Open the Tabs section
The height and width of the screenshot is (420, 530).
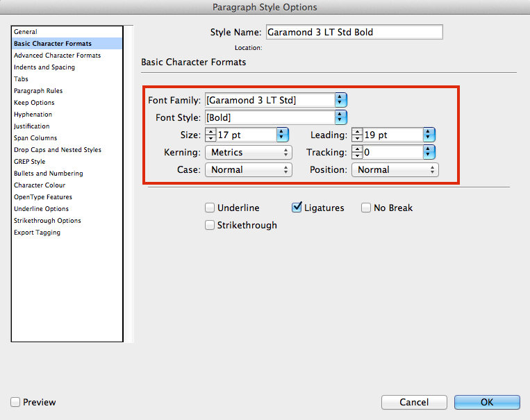click(67, 79)
